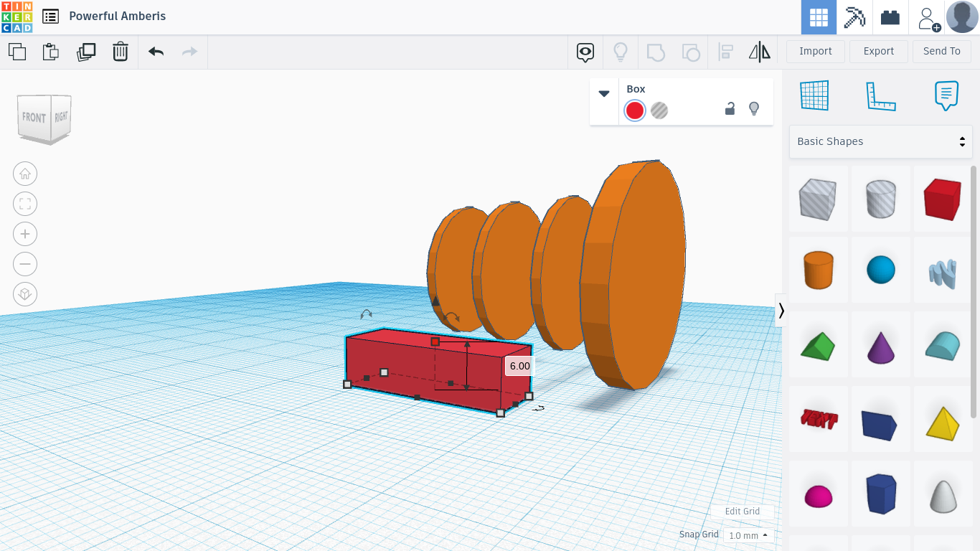Viewport: 980px width, 551px height.
Task: Pick the green Roof shape
Action: point(818,345)
